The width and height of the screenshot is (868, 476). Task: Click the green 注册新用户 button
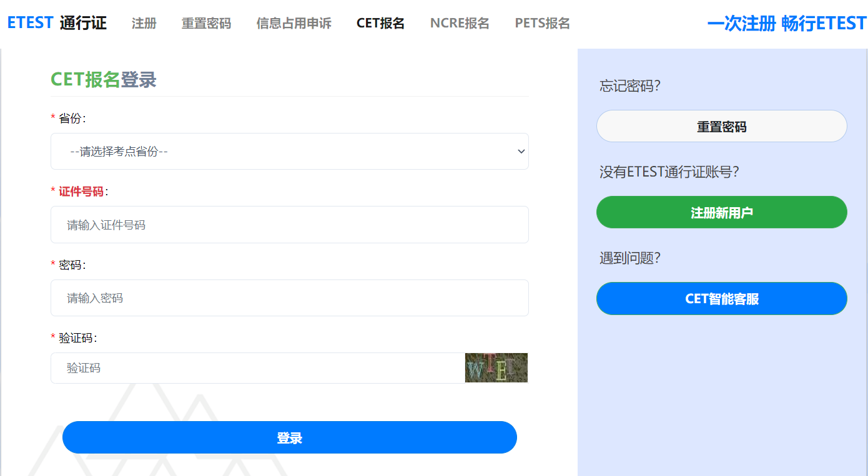pyautogui.click(x=721, y=213)
